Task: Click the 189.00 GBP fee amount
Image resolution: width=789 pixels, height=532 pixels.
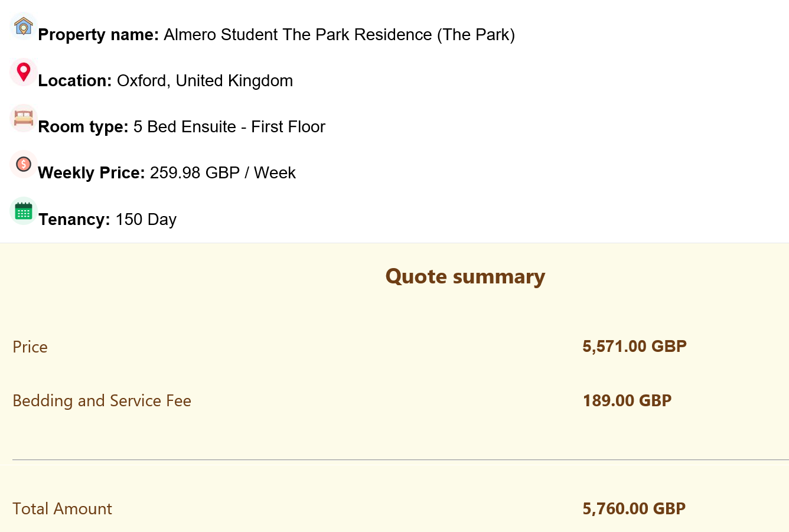Action: [x=627, y=400]
